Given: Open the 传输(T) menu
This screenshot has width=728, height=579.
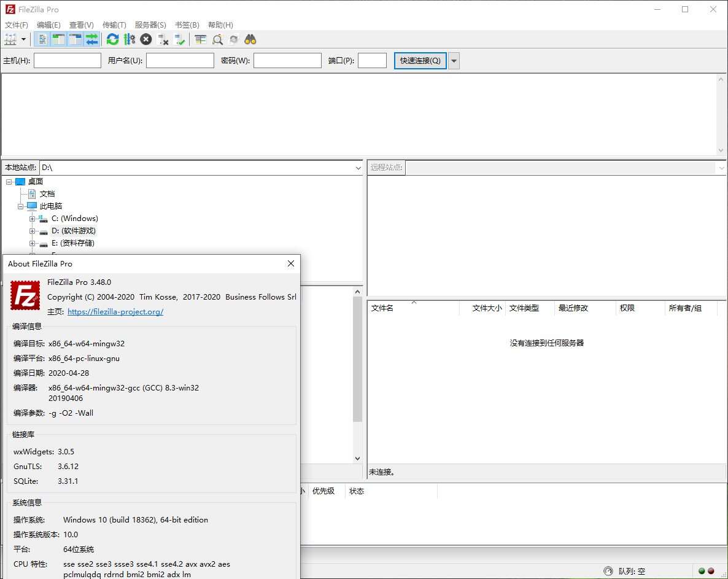Looking at the screenshot, I should point(114,25).
